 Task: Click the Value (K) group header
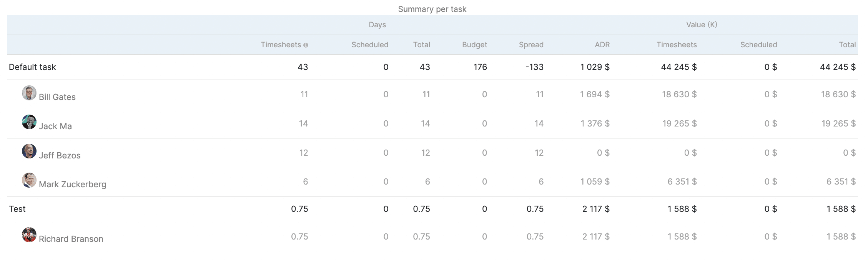[702, 25]
